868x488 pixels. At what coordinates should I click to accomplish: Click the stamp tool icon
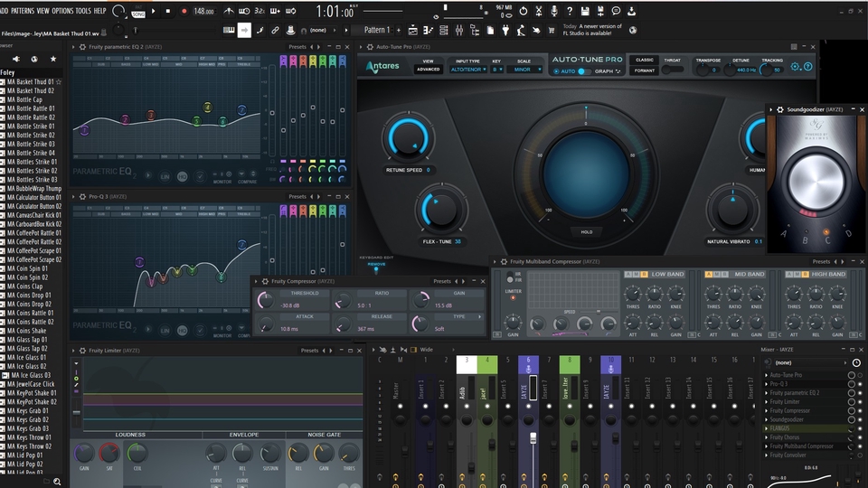tap(290, 31)
